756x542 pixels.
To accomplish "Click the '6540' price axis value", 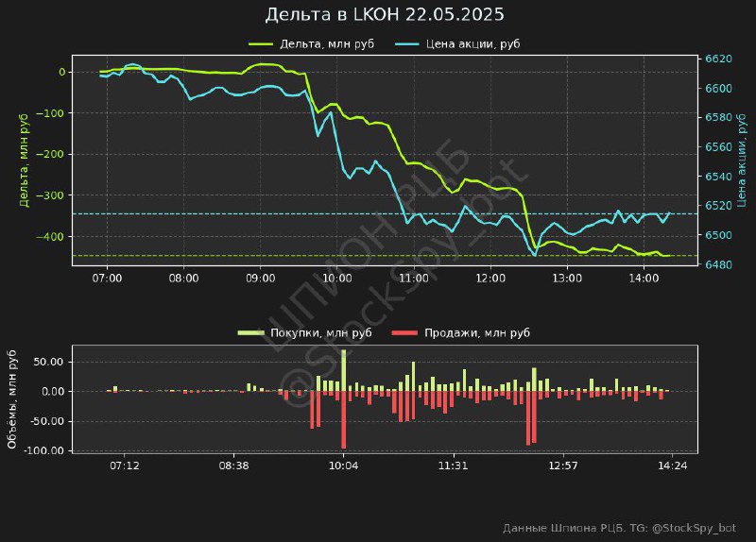I will tap(718, 177).
